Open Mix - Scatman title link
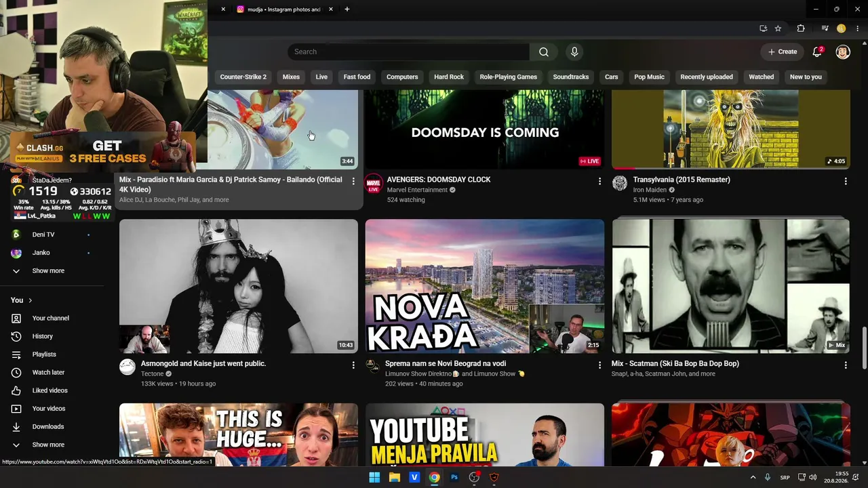The height and width of the screenshot is (488, 868). point(675,363)
